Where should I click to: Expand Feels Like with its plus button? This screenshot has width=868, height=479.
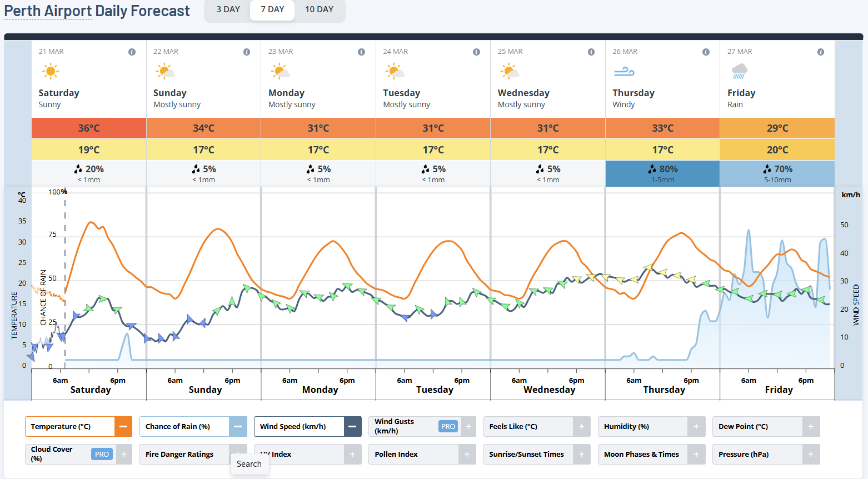[x=581, y=427]
